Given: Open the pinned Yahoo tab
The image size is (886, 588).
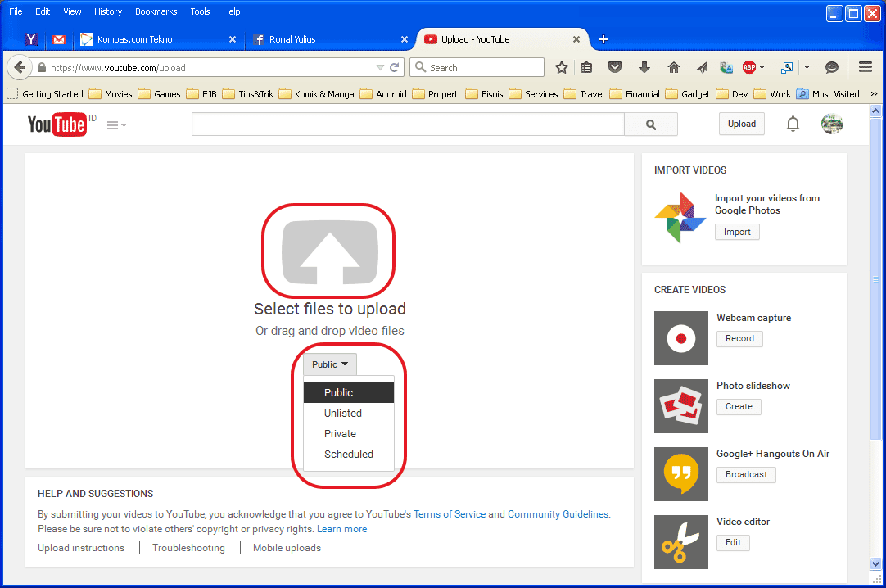Looking at the screenshot, I should click(x=31, y=39).
